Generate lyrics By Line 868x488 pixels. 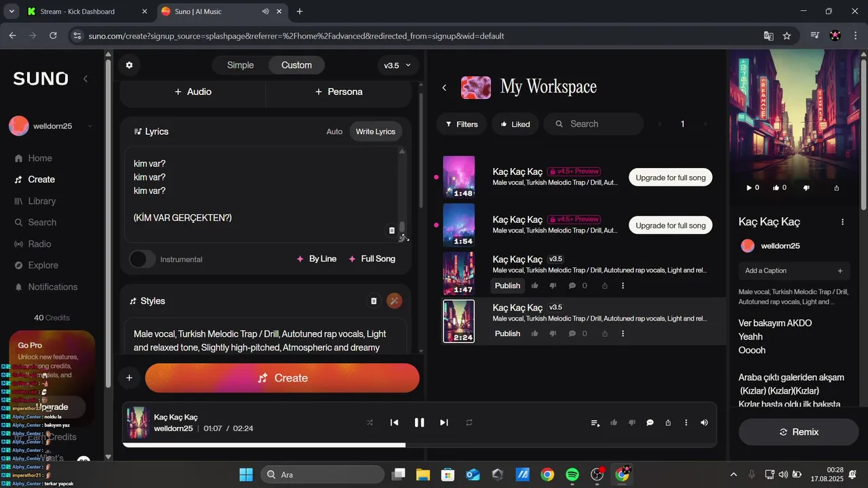tap(317, 259)
